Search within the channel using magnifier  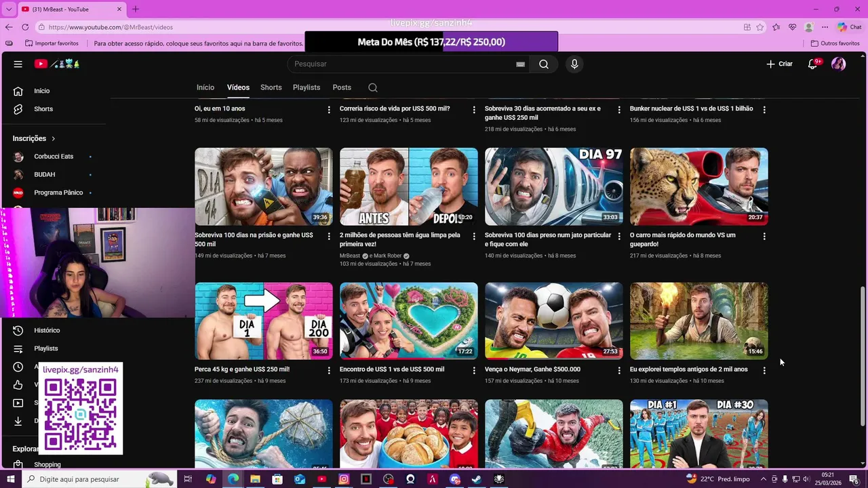coord(373,87)
